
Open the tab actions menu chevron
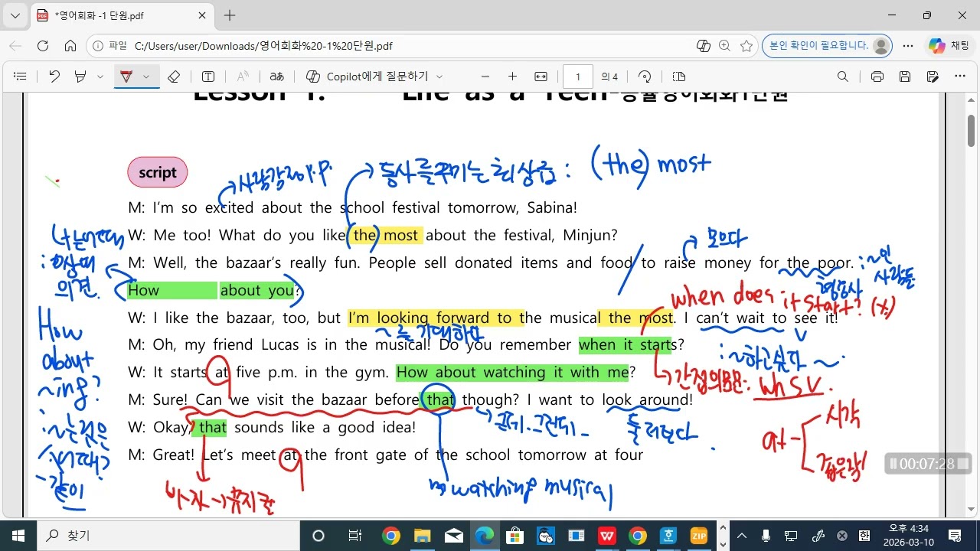click(x=15, y=15)
